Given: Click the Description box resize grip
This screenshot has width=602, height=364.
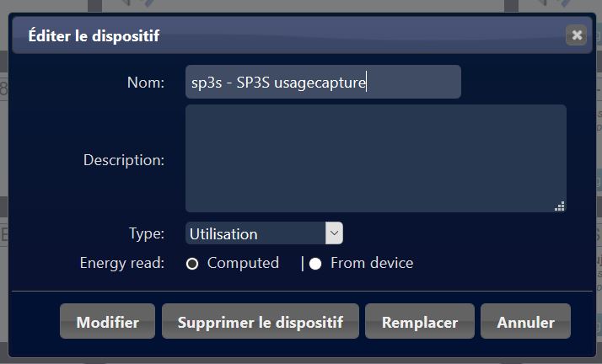Looking at the screenshot, I should (559, 206).
